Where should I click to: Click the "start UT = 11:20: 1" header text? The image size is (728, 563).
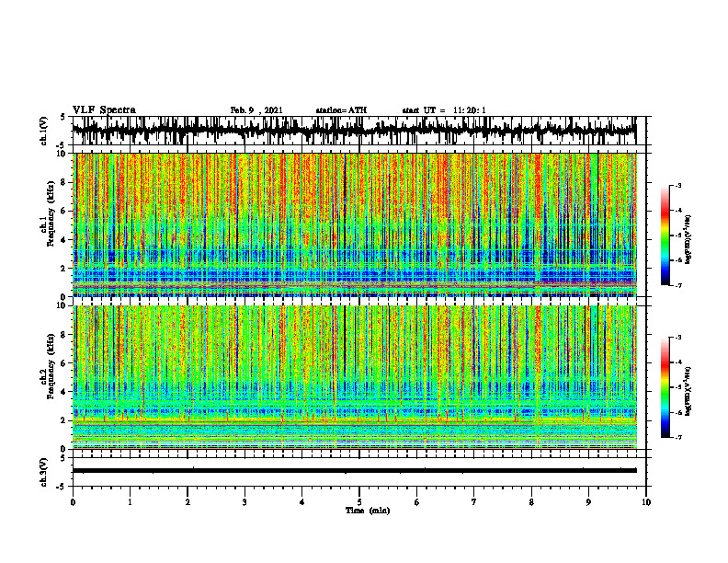point(444,110)
